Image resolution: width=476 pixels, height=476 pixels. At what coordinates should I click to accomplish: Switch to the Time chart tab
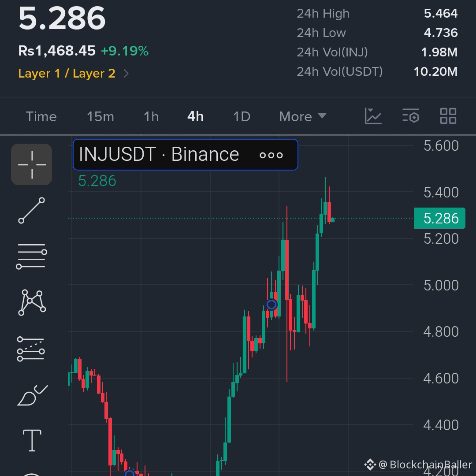41,116
